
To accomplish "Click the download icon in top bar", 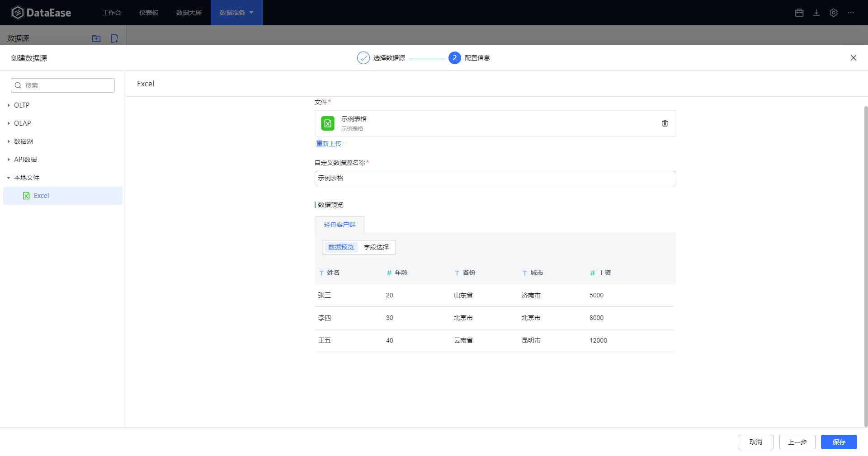I will tap(816, 13).
